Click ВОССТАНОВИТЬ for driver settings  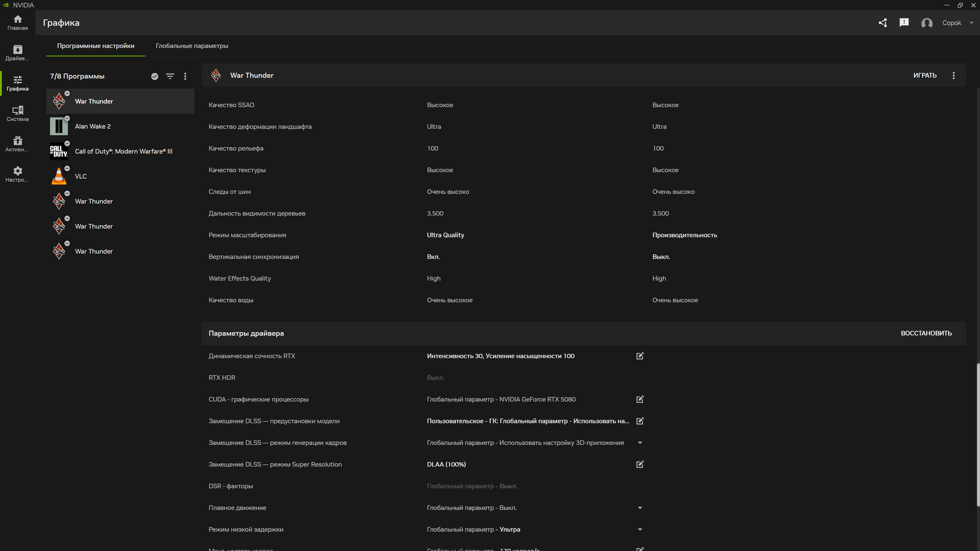(x=926, y=333)
